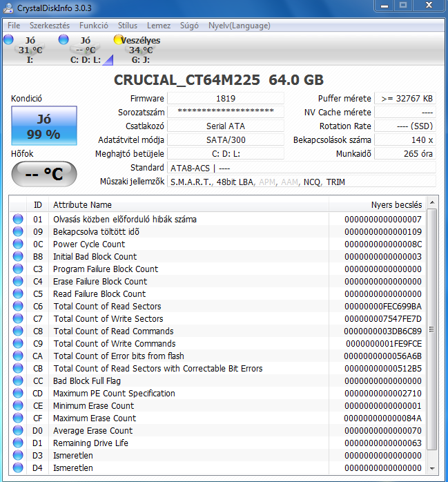Click the ATA8-ACS standard field
This screenshot has width=448, height=482.
[x=301, y=168]
